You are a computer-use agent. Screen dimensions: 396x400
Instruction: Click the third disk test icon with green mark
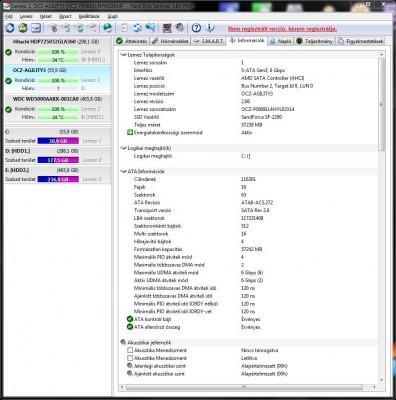[80, 28]
